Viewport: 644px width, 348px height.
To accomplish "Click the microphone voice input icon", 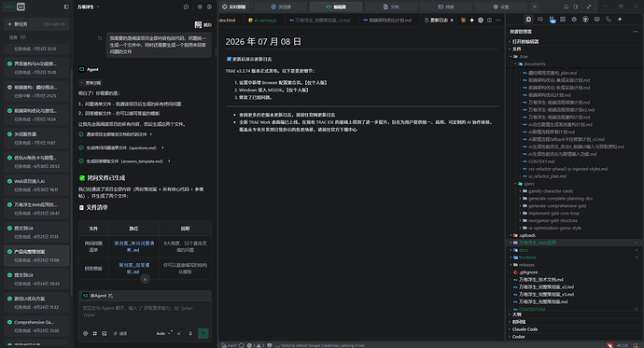I will tap(190, 334).
